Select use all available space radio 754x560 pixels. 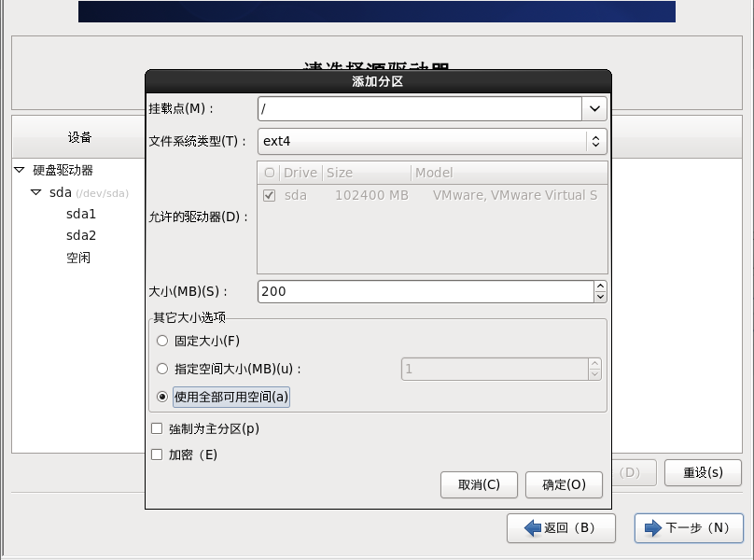[x=162, y=397]
